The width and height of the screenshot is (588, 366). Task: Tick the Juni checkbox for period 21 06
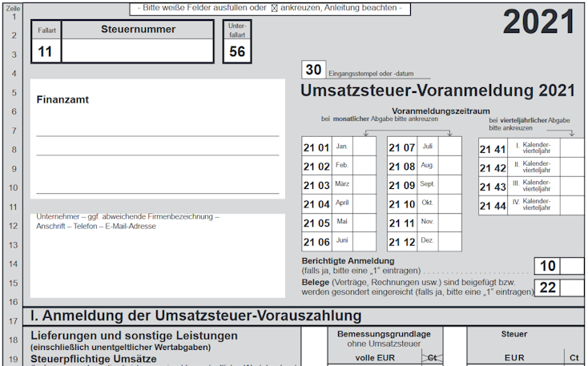click(x=364, y=242)
